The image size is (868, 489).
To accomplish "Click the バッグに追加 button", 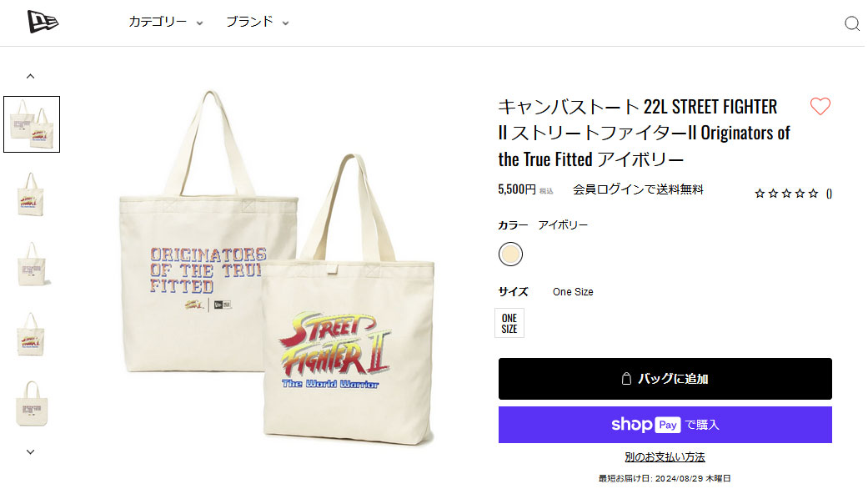I will [665, 379].
